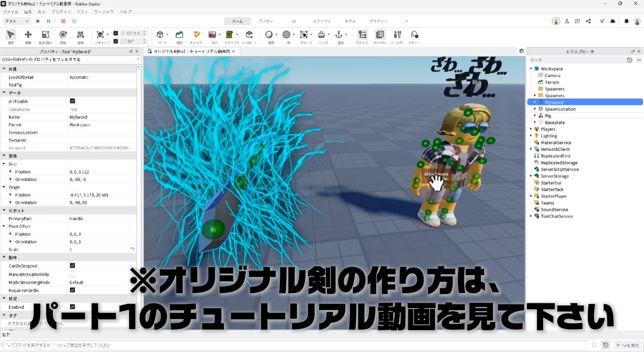This screenshot has width=644, height=362.
Task: Expand the Grip Position property
Action: click(10, 172)
